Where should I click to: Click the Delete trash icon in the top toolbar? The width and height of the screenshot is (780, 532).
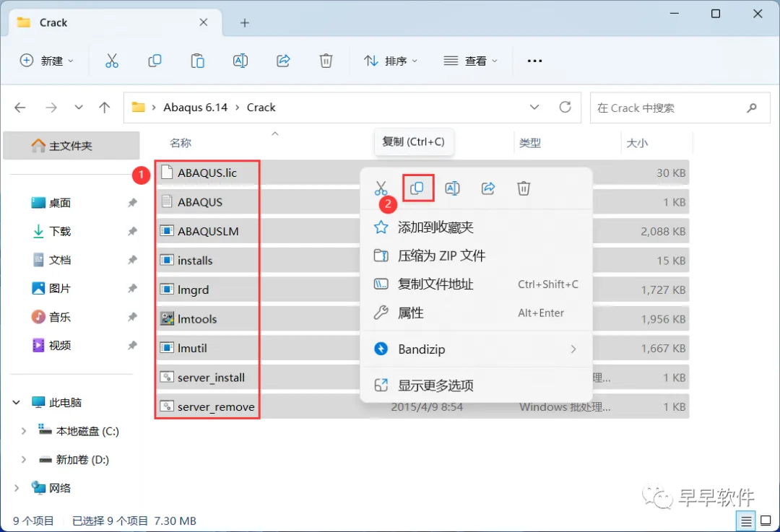point(326,61)
